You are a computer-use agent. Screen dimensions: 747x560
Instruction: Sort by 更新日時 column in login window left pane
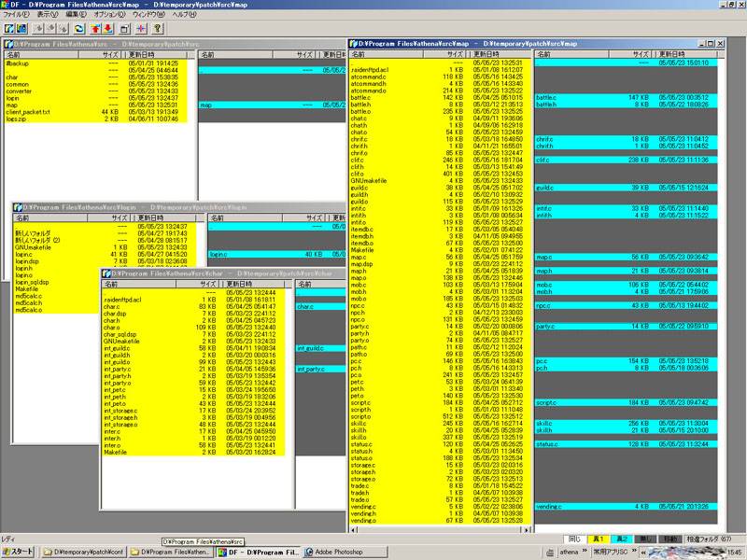tap(165, 217)
